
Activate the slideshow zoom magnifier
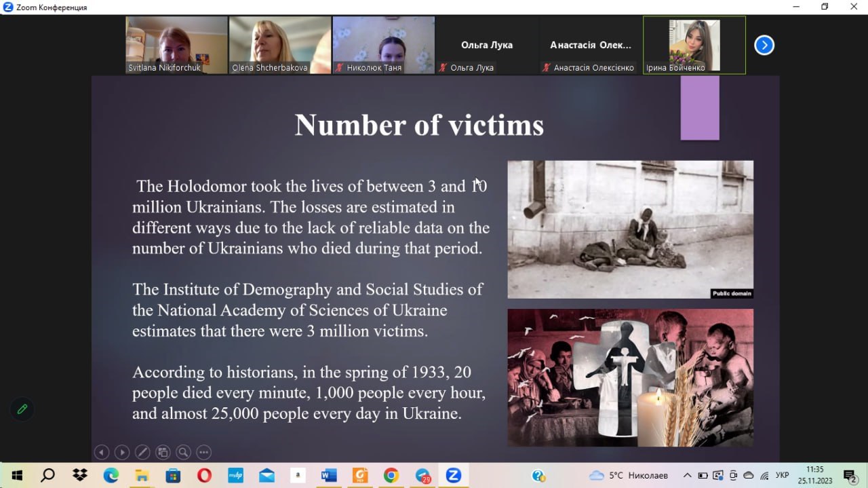pyautogui.click(x=183, y=452)
